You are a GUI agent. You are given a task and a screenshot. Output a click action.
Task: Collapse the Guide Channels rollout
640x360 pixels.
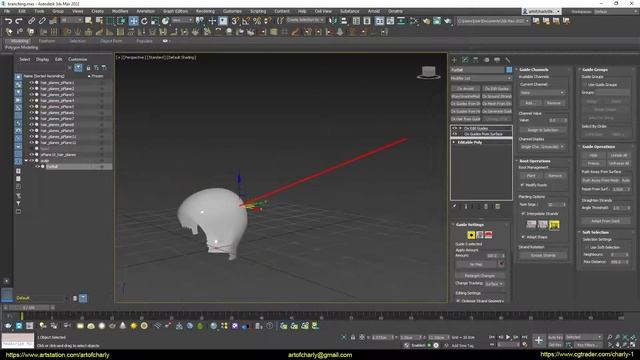coord(534,70)
